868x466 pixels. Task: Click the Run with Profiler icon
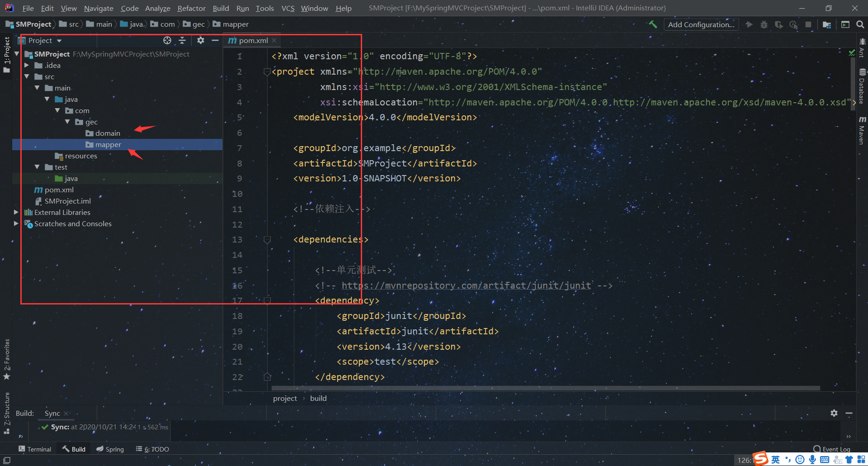coord(793,24)
